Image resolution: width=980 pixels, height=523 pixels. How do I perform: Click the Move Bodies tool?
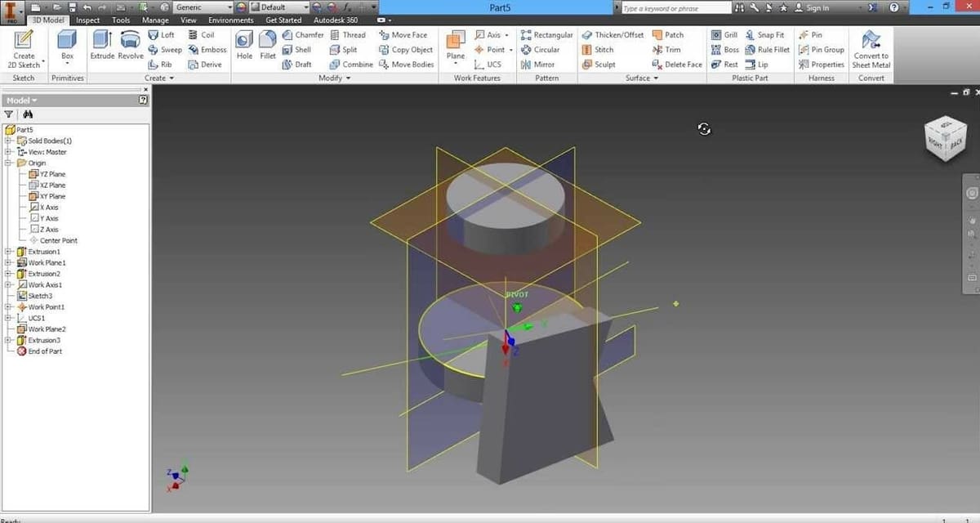pyautogui.click(x=407, y=65)
